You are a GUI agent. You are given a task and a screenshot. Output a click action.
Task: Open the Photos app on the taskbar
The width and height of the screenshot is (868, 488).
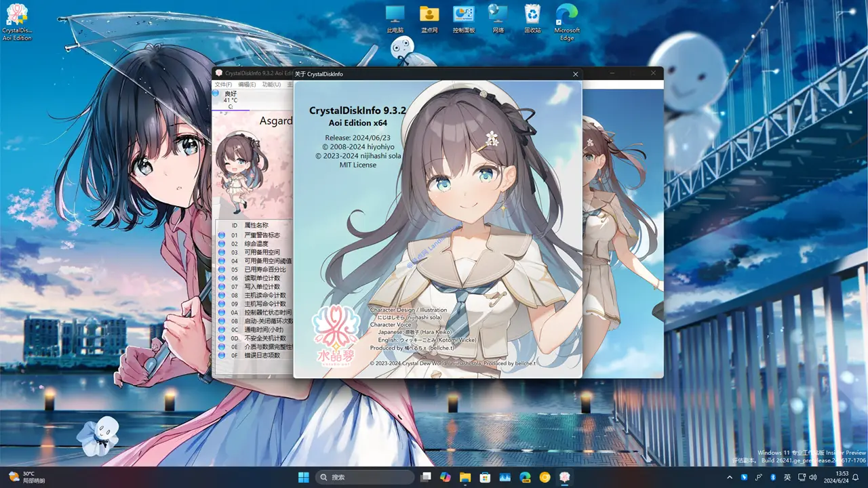pyautogui.click(x=505, y=477)
